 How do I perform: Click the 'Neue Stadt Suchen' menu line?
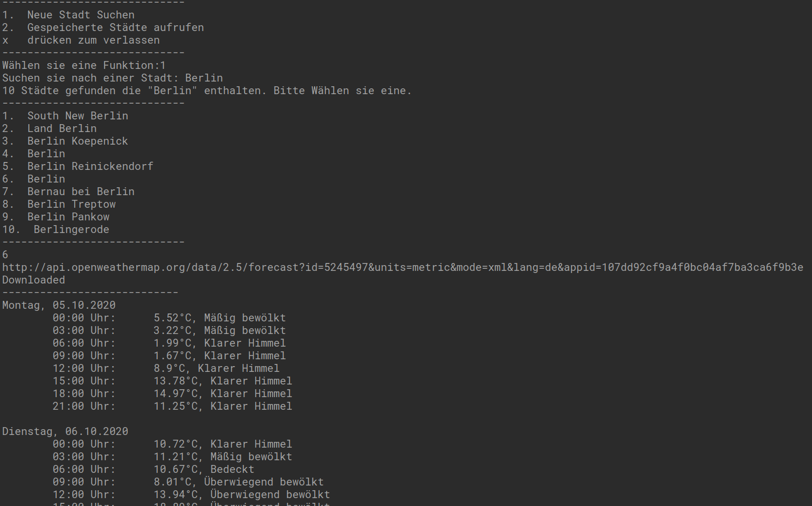(x=68, y=15)
